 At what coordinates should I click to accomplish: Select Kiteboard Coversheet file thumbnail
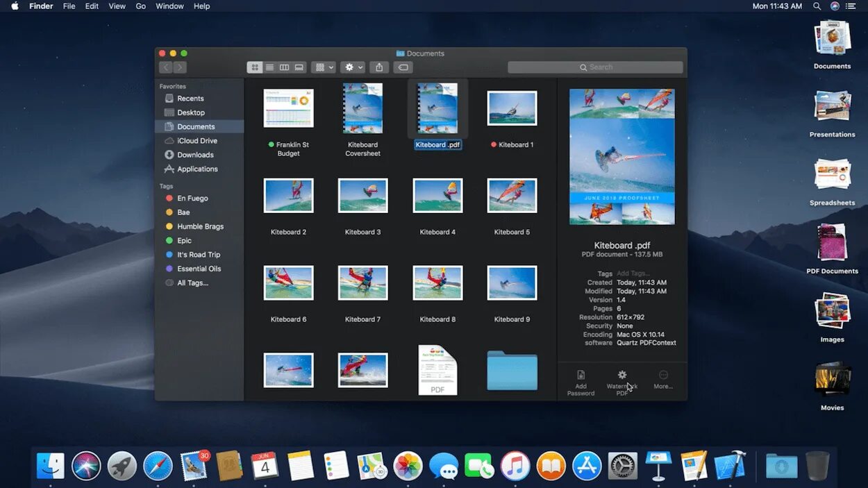click(x=362, y=108)
